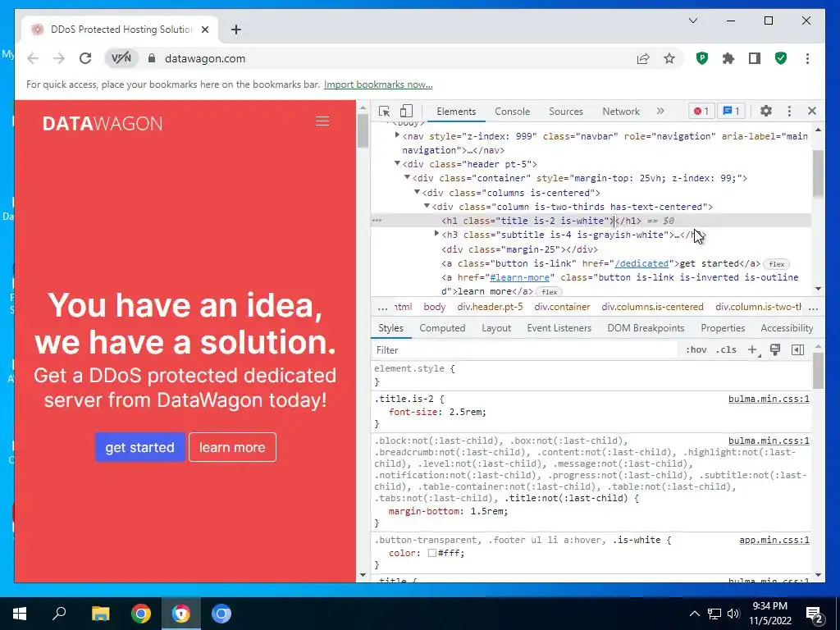Image resolution: width=840 pixels, height=630 pixels.
Task: Click the DATAWAGON logo
Action: point(103,123)
